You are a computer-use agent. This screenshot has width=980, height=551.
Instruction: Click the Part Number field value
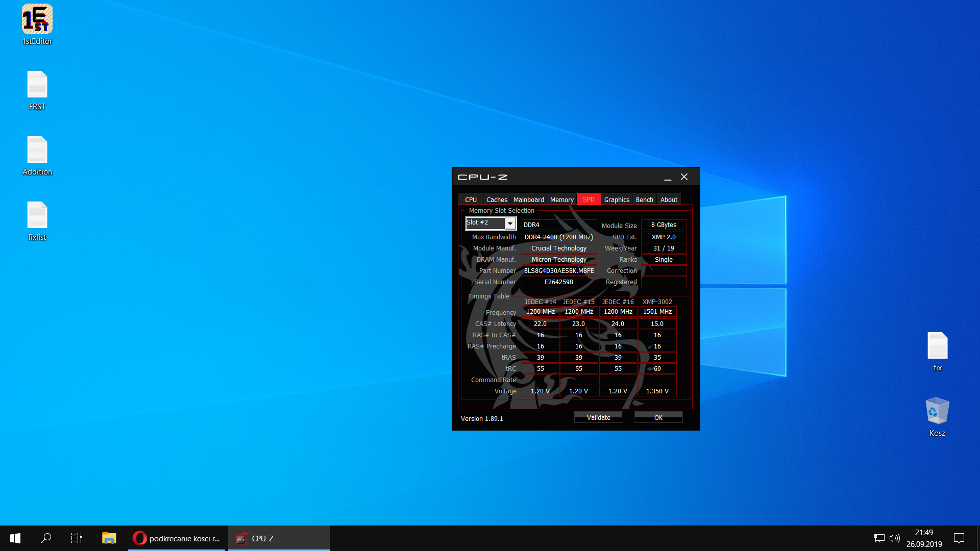coord(559,271)
